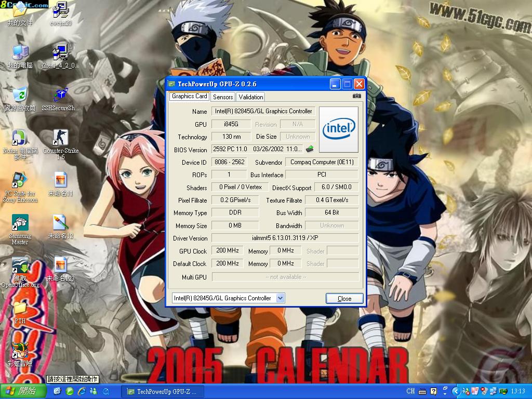Switch to the Graphics Card tab
The image size is (532, 399).
click(189, 96)
